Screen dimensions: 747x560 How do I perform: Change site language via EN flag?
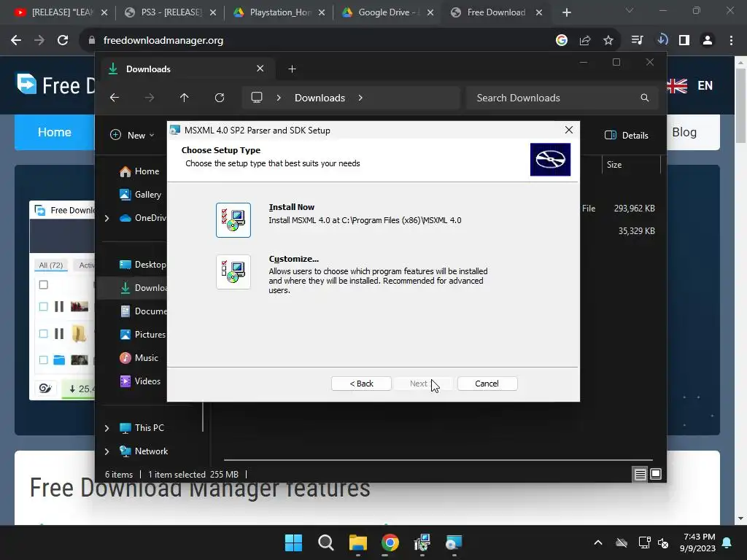(690, 86)
